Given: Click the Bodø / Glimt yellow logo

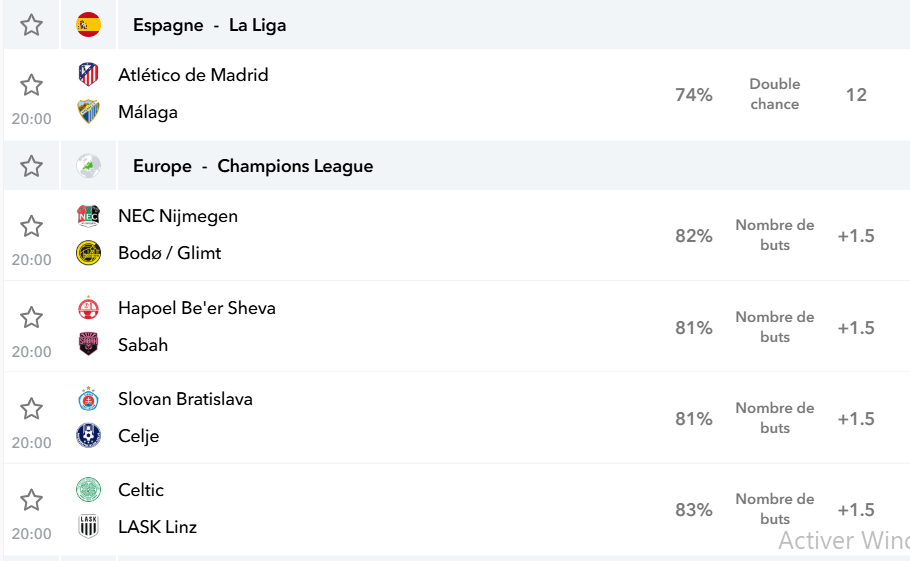Looking at the screenshot, I should [x=88, y=253].
